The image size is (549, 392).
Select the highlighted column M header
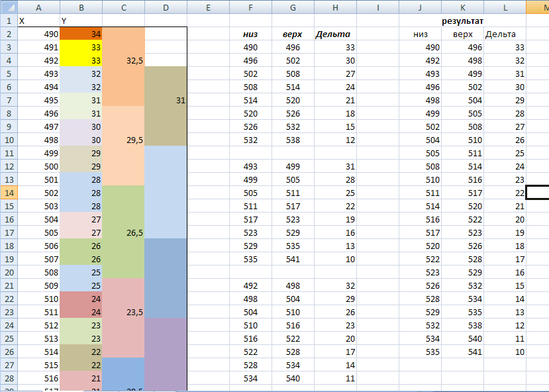(537, 7)
